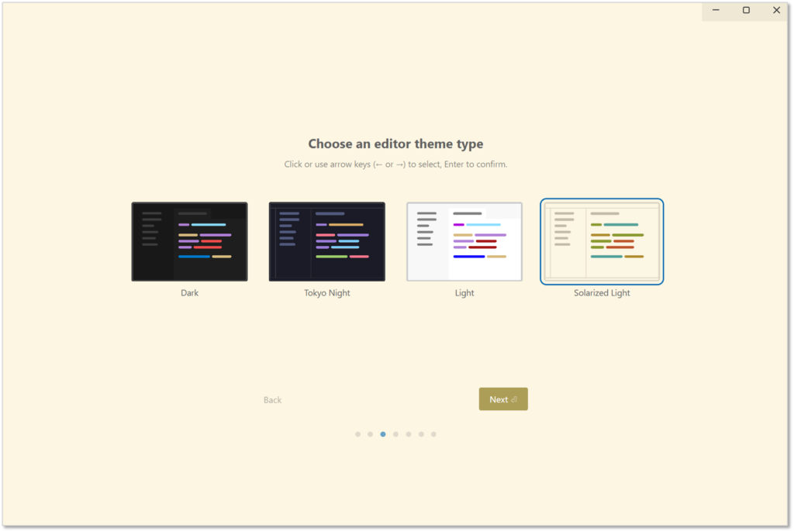Image resolution: width=794 pixels, height=532 pixels.
Task: Close the setup window
Action: [x=776, y=10]
